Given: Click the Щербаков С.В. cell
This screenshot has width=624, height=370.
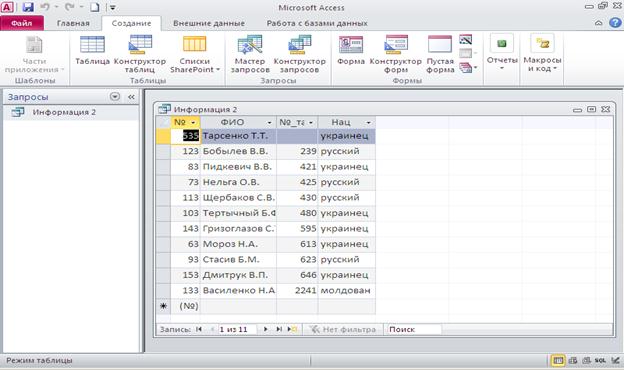Looking at the screenshot, I should 238,198.
